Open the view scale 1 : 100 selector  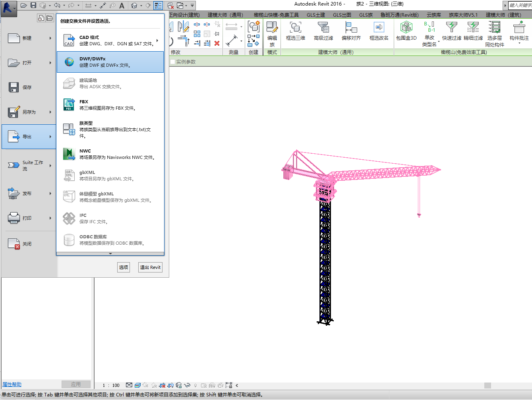coord(111,385)
